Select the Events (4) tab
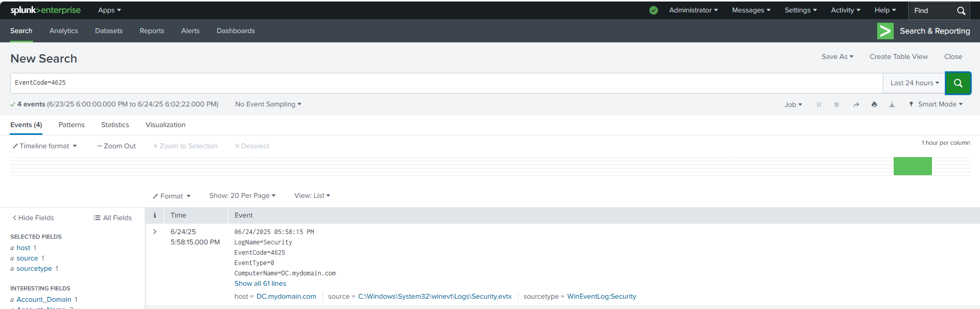Viewport: 980px width, 309px height. tap(26, 125)
